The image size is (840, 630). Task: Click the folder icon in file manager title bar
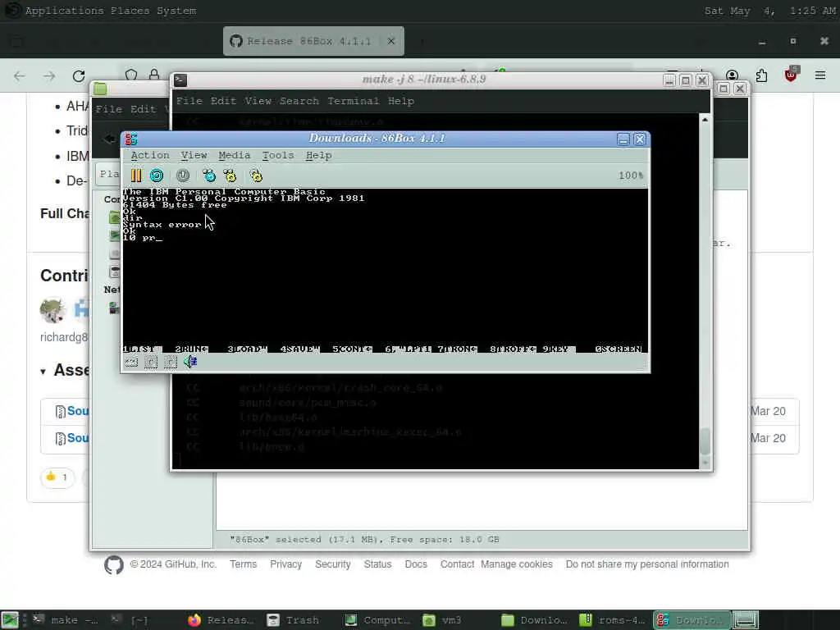coord(100,89)
